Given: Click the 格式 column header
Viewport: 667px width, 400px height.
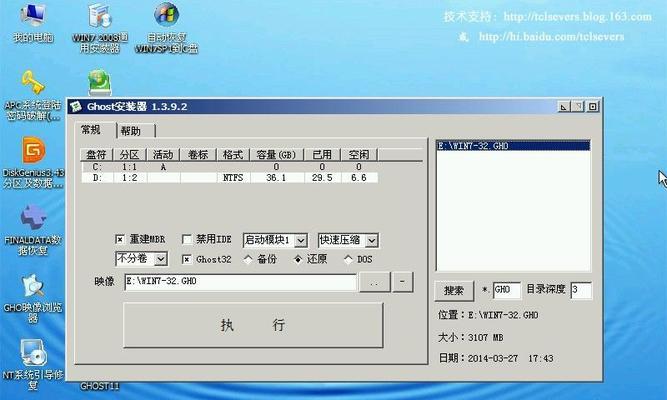Looking at the screenshot, I should pyautogui.click(x=233, y=154).
